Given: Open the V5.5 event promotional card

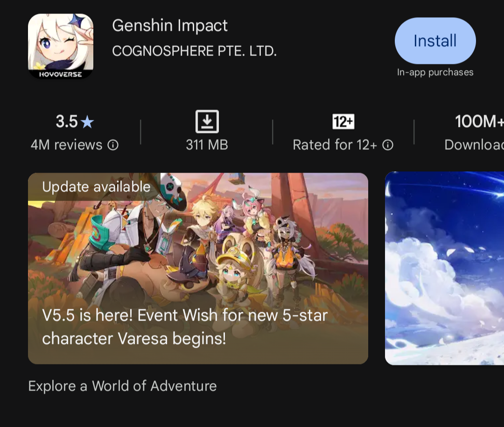Looking at the screenshot, I should 198,268.
